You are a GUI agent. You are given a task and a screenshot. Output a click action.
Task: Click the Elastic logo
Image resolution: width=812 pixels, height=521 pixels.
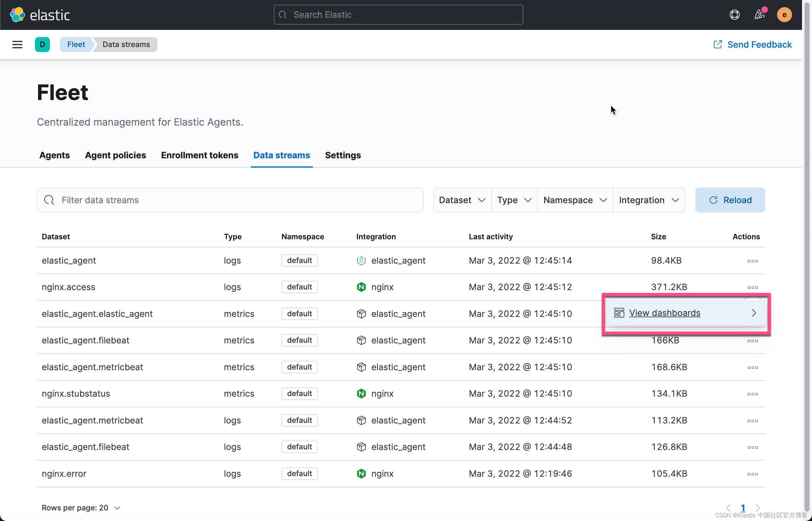click(x=40, y=15)
